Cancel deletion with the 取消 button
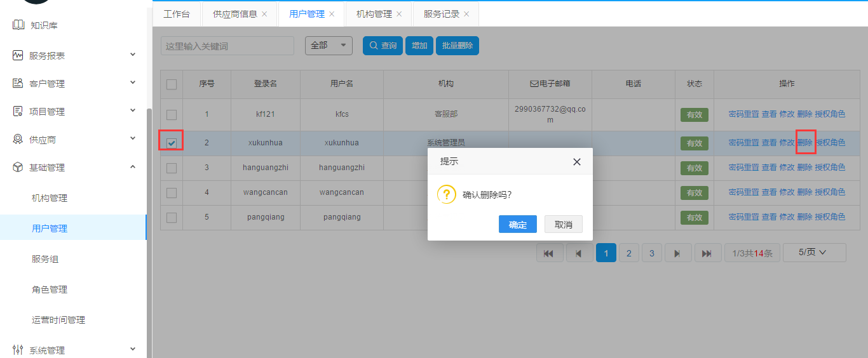This screenshot has height=358, width=868. coord(563,225)
